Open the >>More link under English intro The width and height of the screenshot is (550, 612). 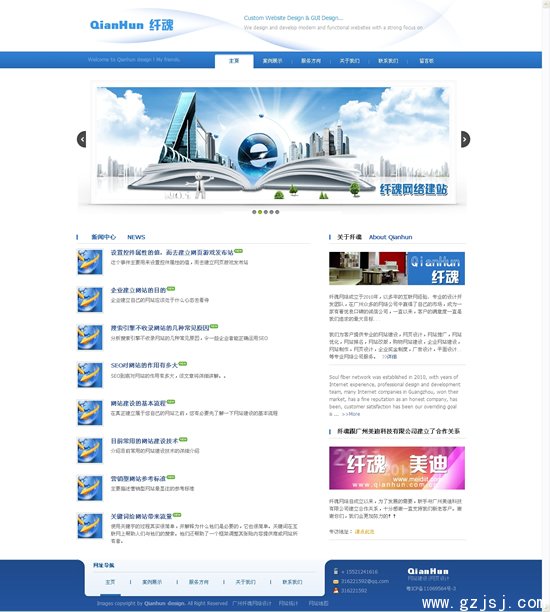351,414
